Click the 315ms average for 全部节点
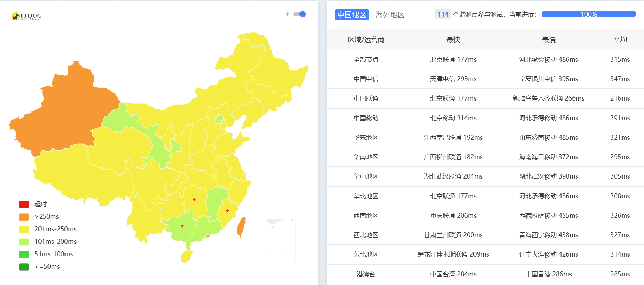 point(620,60)
